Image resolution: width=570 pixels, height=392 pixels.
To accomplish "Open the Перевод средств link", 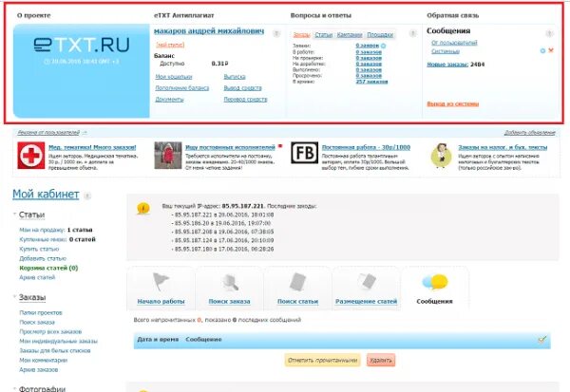I will (245, 99).
